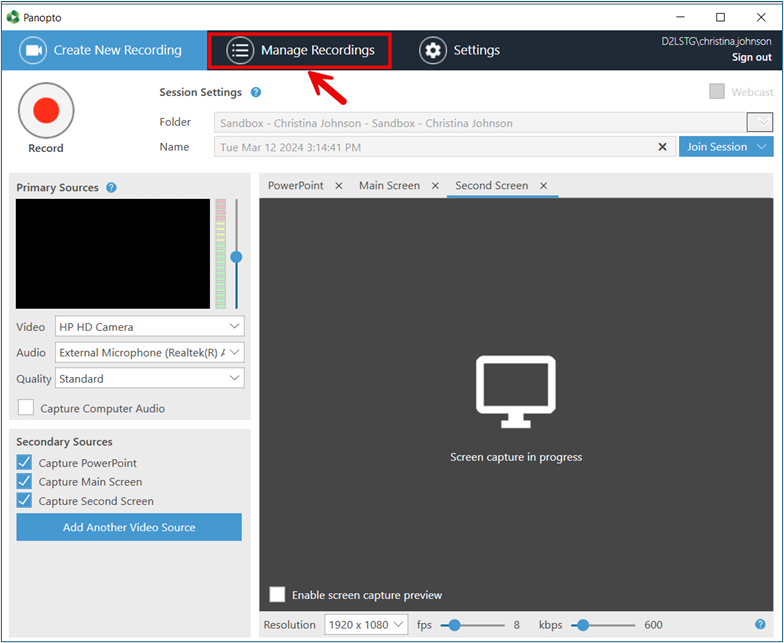Click the help icon at bottom right

[x=761, y=625]
